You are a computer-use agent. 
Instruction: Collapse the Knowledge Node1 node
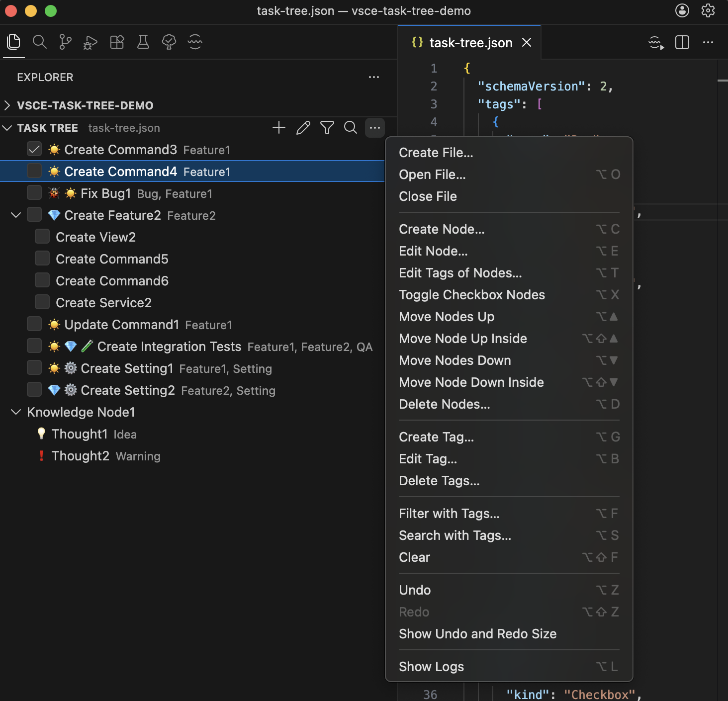pyautogui.click(x=16, y=412)
